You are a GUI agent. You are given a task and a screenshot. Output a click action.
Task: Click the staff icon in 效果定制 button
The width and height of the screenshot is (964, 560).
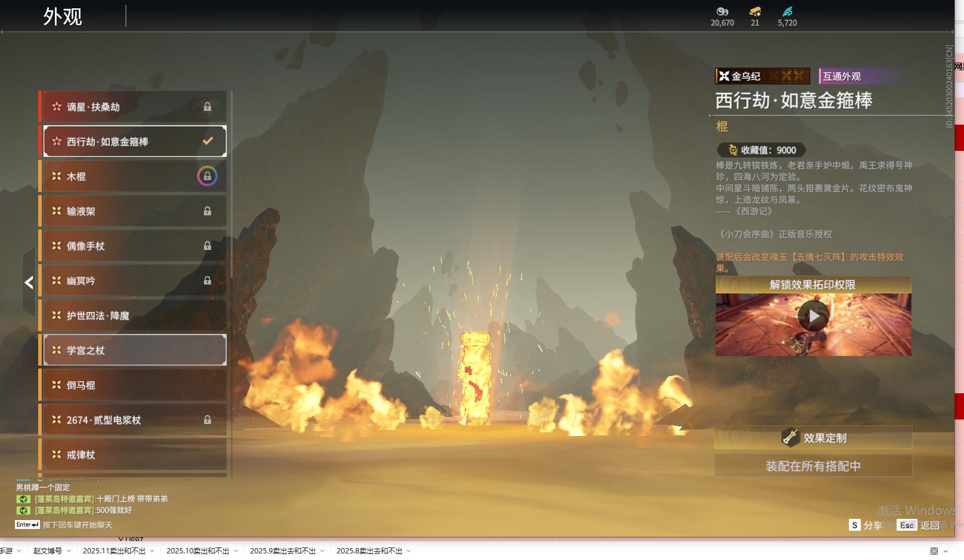tap(790, 438)
